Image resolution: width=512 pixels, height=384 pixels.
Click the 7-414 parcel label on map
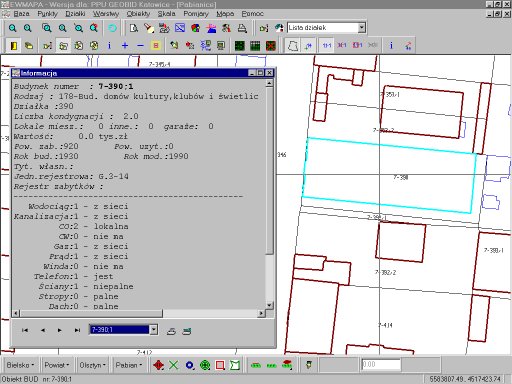(x=385, y=325)
